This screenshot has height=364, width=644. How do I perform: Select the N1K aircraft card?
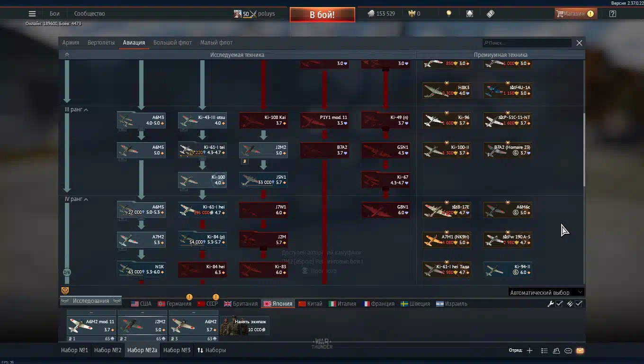click(141, 270)
